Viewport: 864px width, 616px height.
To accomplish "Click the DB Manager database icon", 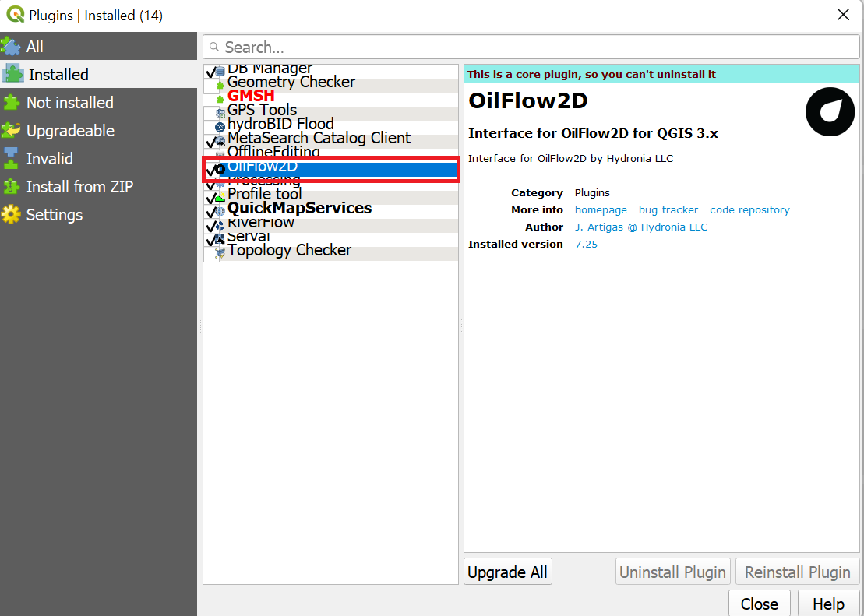I will click(x=220, y=71).
